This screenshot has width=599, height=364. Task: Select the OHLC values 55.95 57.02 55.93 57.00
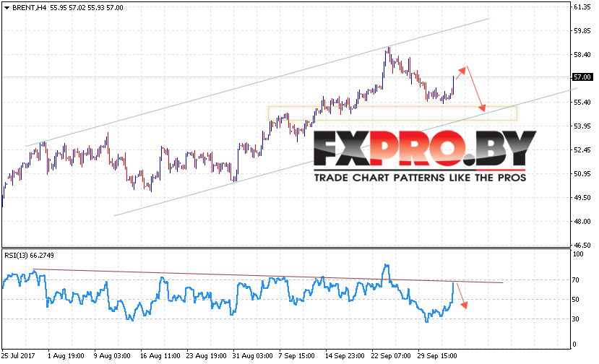(87, 8)
